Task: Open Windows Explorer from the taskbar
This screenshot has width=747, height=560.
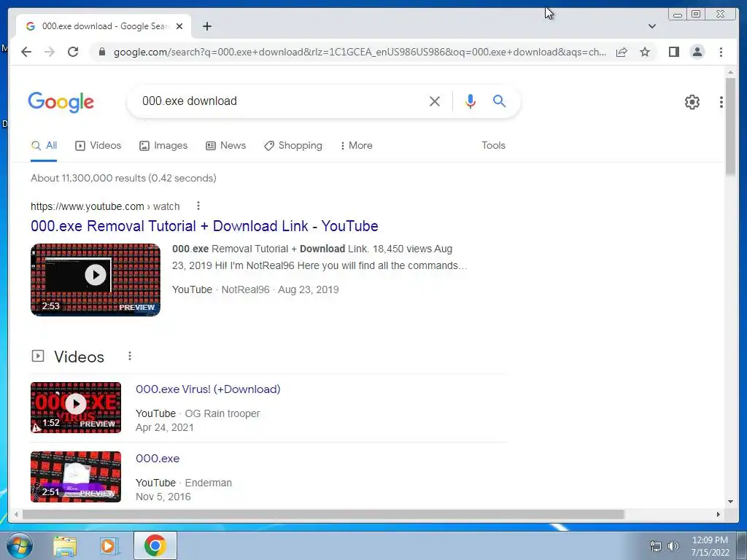Action: tap(65, 545)
